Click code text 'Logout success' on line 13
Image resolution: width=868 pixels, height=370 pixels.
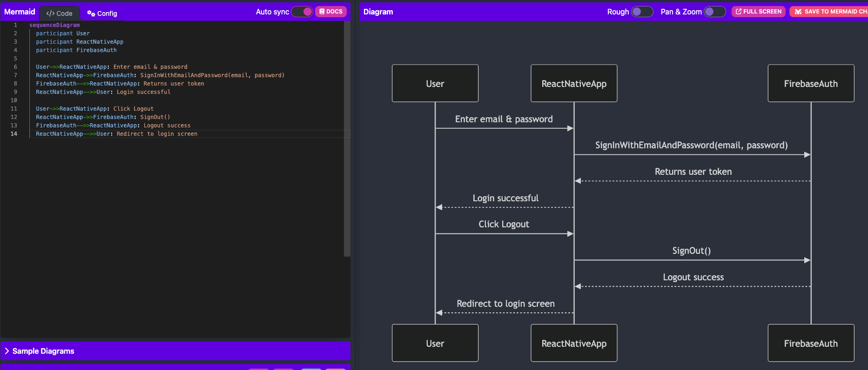[x=167, y=126]
